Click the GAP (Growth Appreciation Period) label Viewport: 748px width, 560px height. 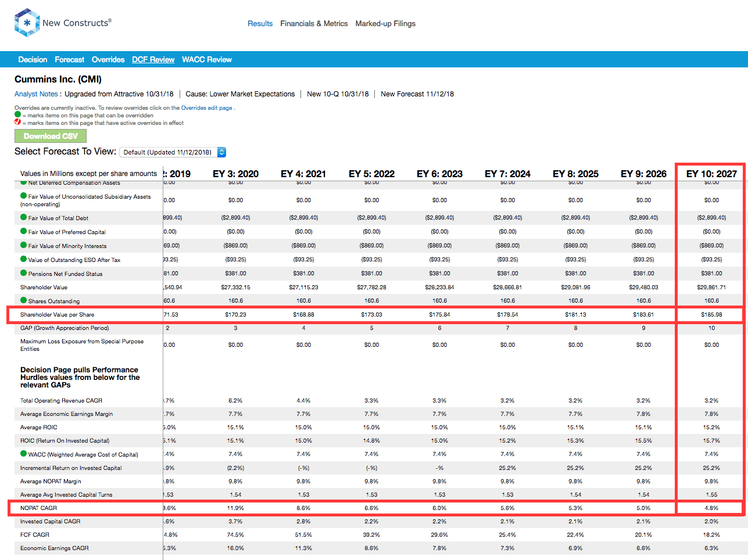coord(65,328)
